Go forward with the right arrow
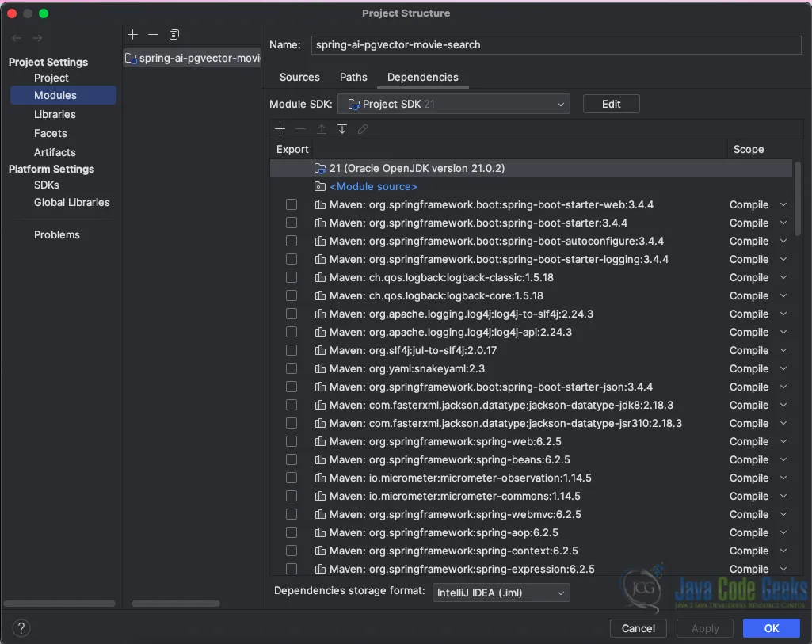The image size is (812, 644). click(x=37, y=38)
